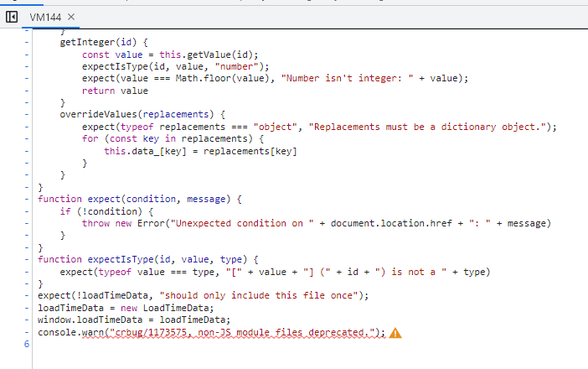The height and width of the screenshot is (369, 588).
Task: Click the "for (const key in replacements) {" line
Action: 173,139
